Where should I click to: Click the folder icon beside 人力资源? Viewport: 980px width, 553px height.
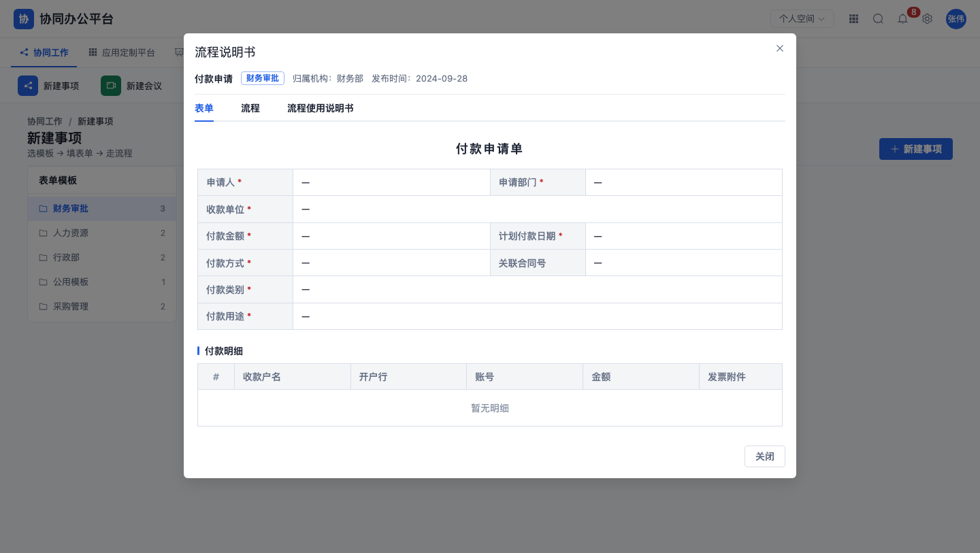click(44, 233)
